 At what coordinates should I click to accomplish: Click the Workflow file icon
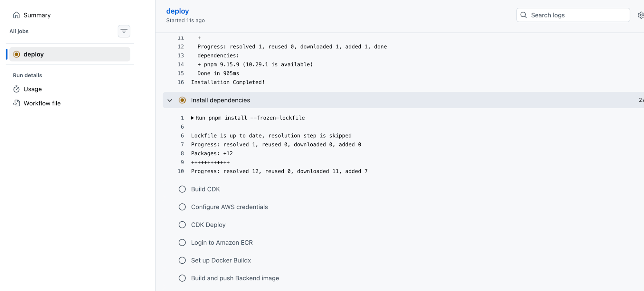point(16,103)
